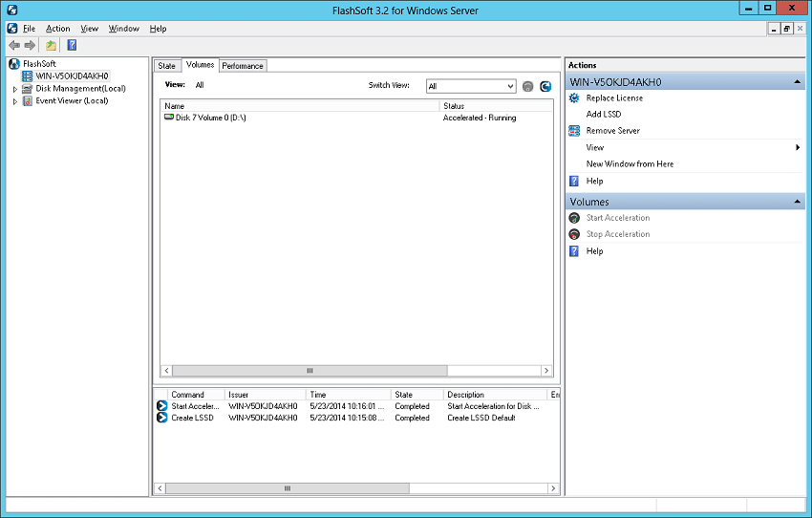Click the Stop Acceleration gauge icon

574,234
